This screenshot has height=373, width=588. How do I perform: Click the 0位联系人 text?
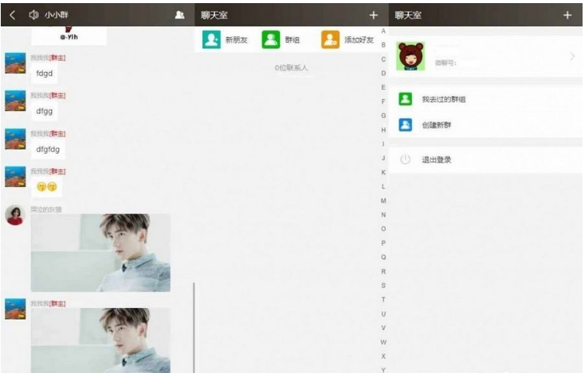point(292,67)
